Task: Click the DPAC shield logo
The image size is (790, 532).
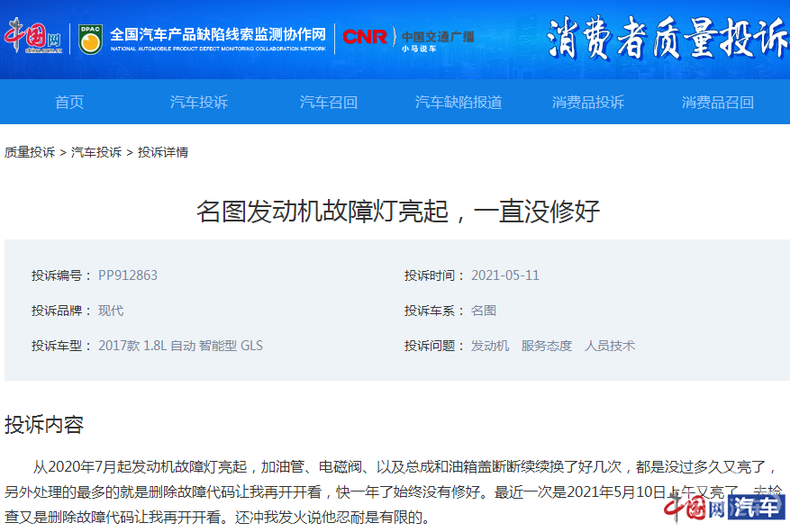Action: coord(91,40)
